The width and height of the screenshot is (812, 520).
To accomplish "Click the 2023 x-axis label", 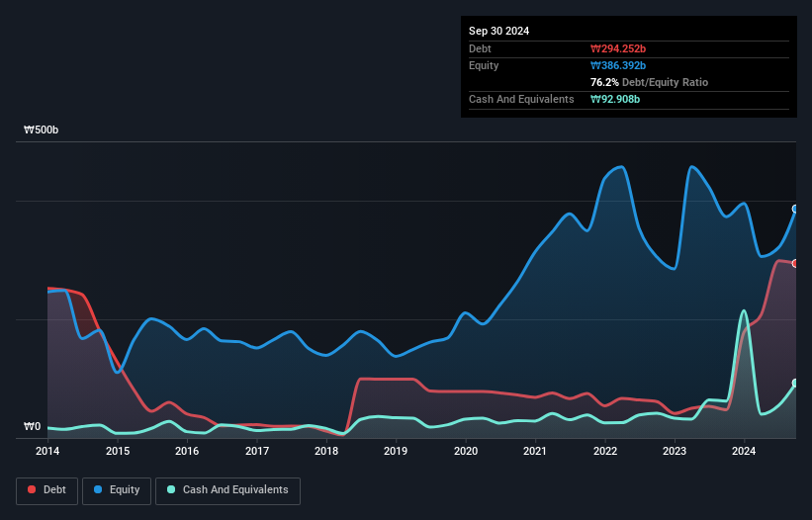I will point(675,451).
